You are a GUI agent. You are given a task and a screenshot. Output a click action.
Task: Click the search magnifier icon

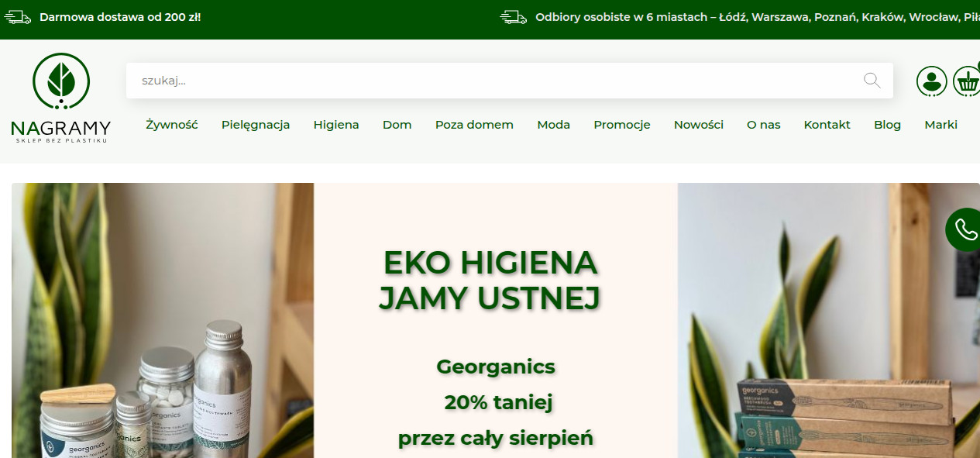872,81
